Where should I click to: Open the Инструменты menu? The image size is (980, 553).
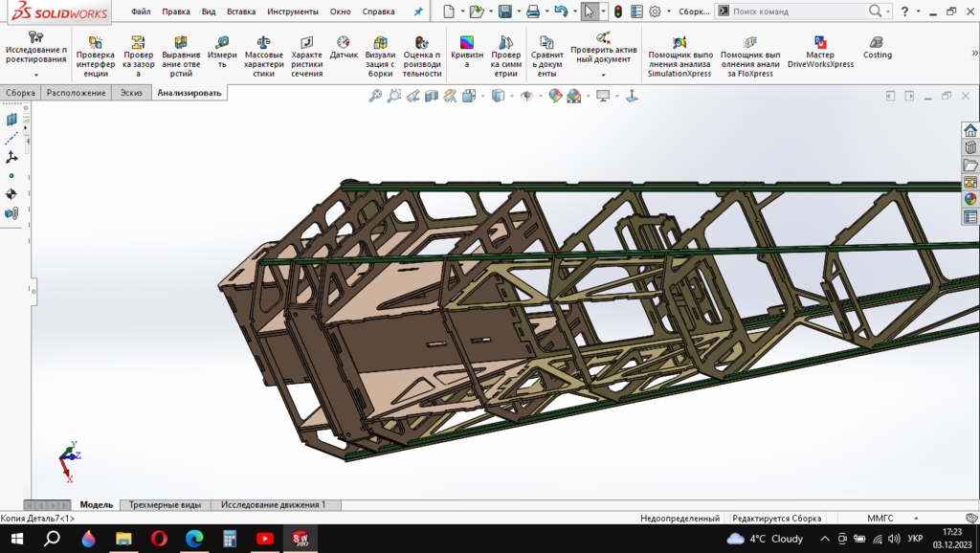pyautogui.click(x=292, y=11)
